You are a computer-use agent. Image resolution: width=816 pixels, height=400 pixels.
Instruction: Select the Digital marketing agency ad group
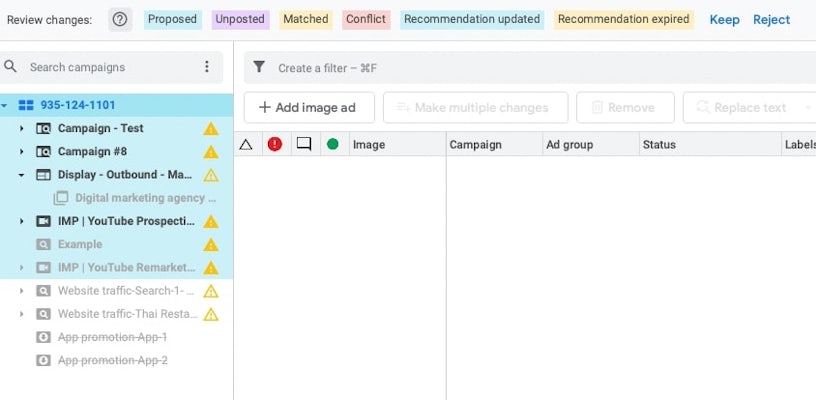point(145,198)
